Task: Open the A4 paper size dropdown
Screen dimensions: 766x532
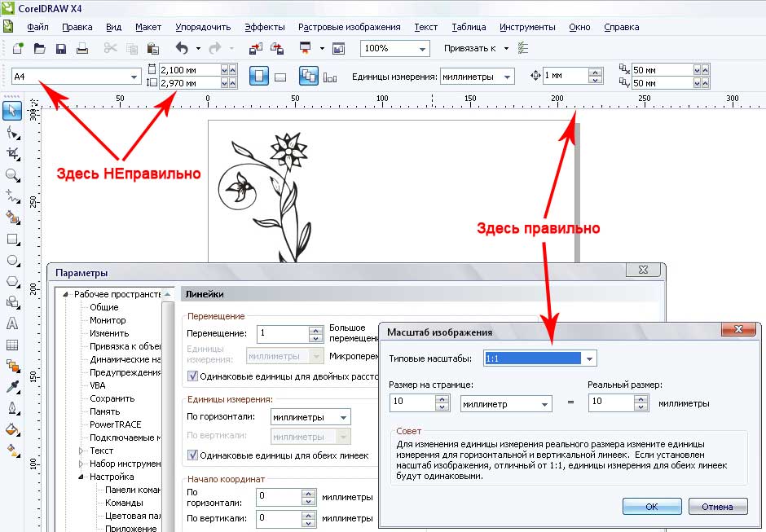Action: tap(134, 77)
